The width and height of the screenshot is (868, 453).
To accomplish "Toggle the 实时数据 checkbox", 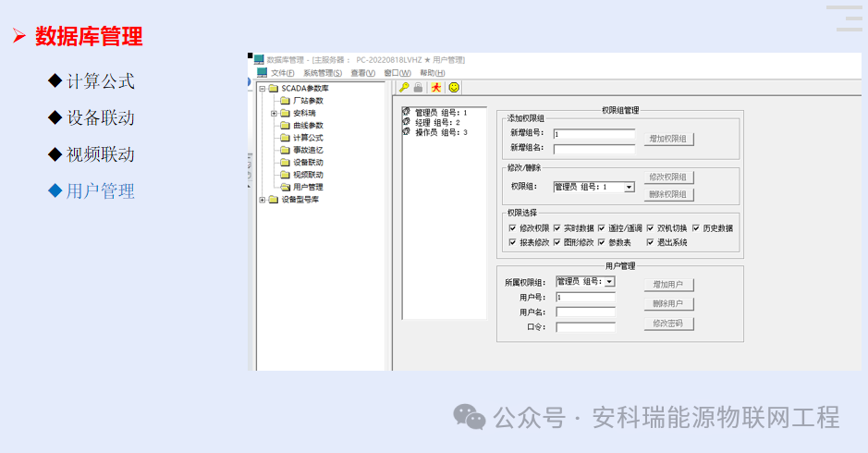I will point(556,228).
